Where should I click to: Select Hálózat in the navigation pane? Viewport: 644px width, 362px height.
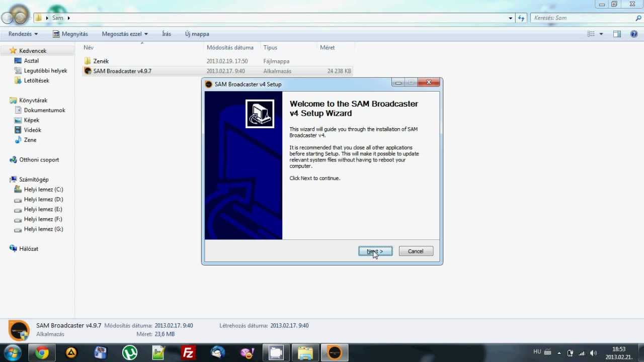pyautogui.click(x=29, y=249)
